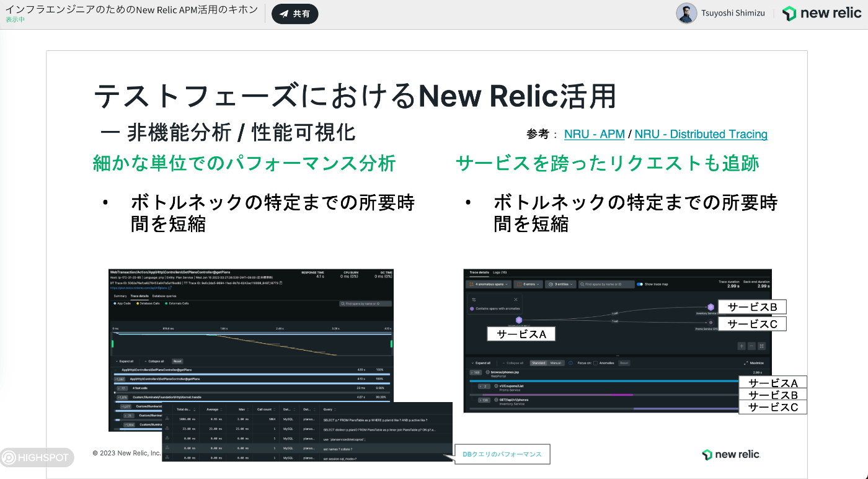Click the DBクエリのパフォーマンス callout
The width and height of the screenshot is (868, 479).
coord(502,454)
